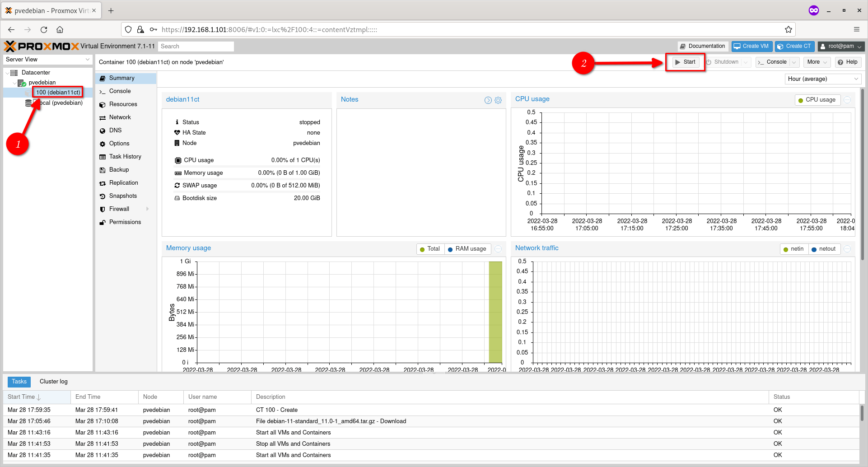Viewport: 868px width, 467px height.
Task: Open the Replication section
Action: pyautogui.click(x=126, y=183)
